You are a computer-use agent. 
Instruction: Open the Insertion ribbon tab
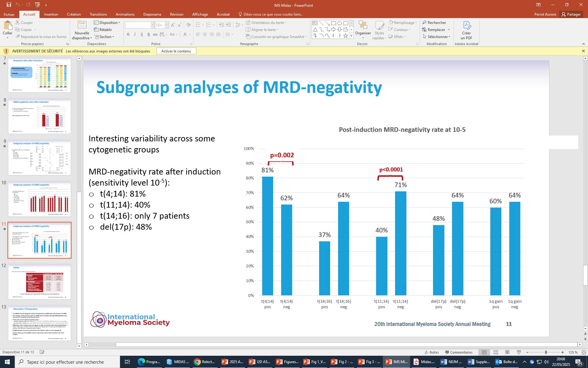[x=51, y=14]
